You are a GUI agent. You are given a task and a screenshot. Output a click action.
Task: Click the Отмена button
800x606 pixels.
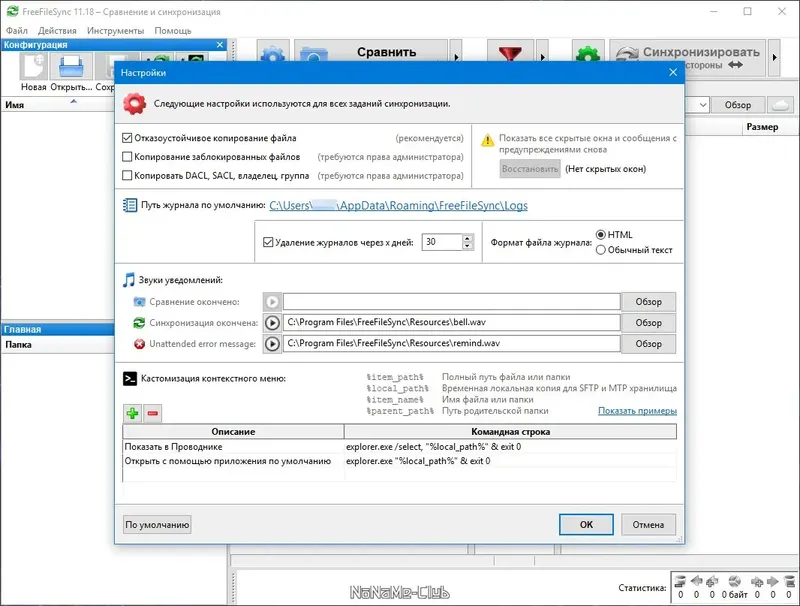(x=648, y=524)
